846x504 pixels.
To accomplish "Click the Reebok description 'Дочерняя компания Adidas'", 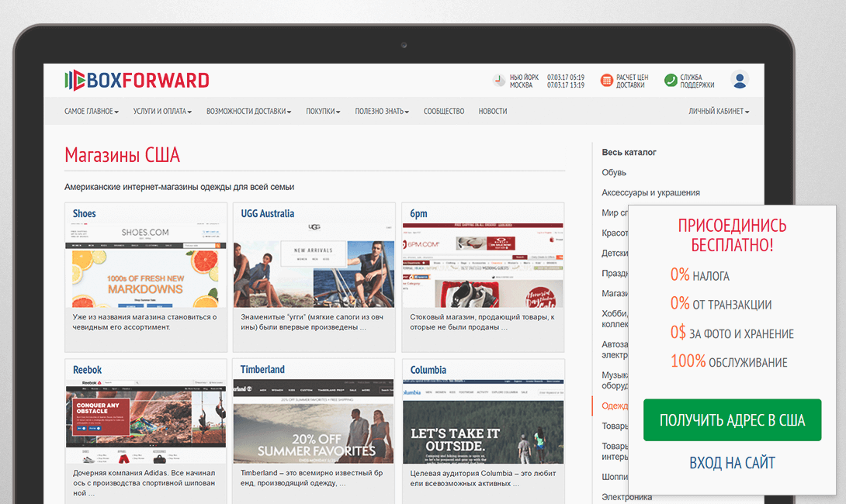I will pyautogui.click(x=144, y=483).
